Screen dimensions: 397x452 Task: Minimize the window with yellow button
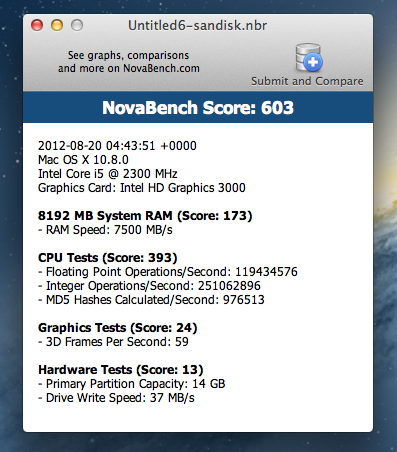point(57,25)
